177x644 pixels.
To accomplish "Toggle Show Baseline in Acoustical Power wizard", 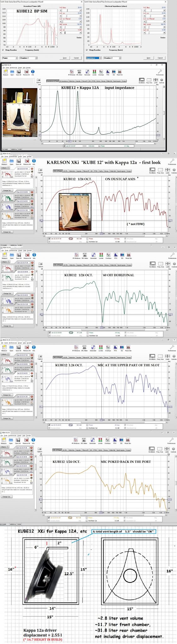I will [x=3, y=50].
